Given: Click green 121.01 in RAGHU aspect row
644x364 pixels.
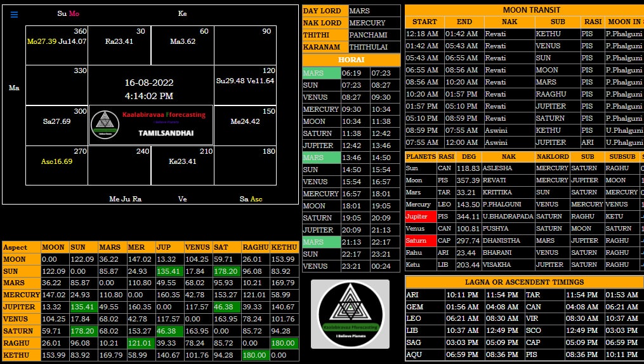Looking at the screenshot, I should [x=140, y=343].
